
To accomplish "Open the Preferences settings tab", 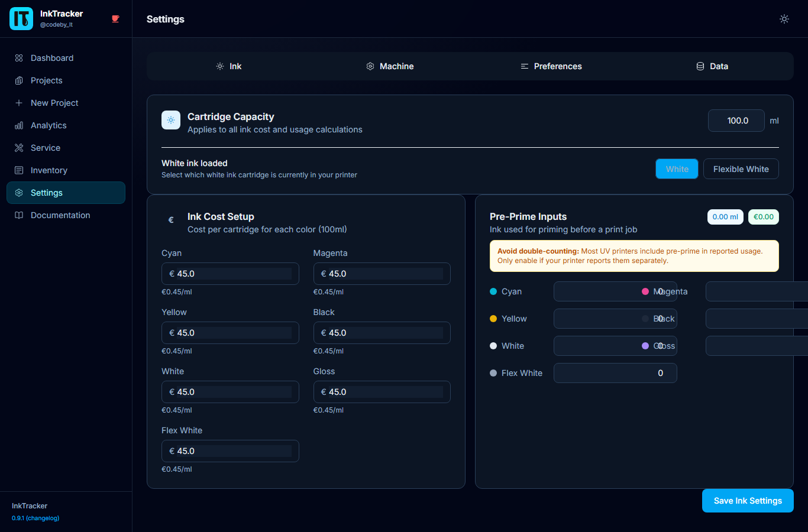I will (551, 66).
